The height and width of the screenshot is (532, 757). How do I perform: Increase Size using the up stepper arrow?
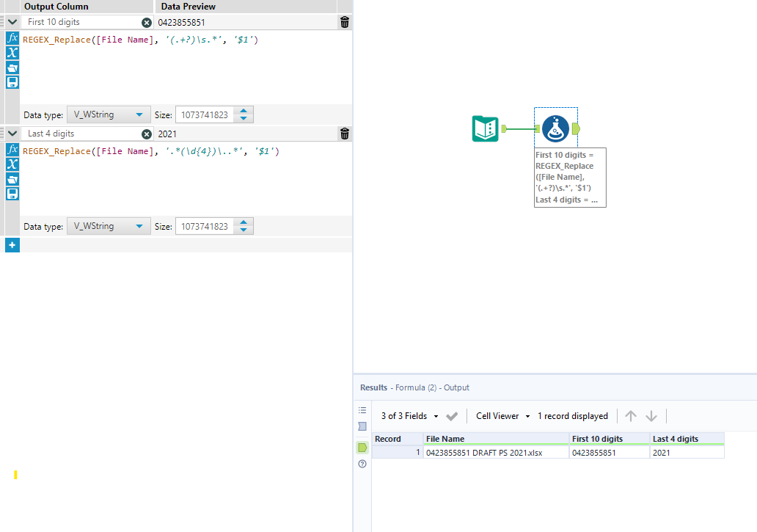click(x=245, y=110)
